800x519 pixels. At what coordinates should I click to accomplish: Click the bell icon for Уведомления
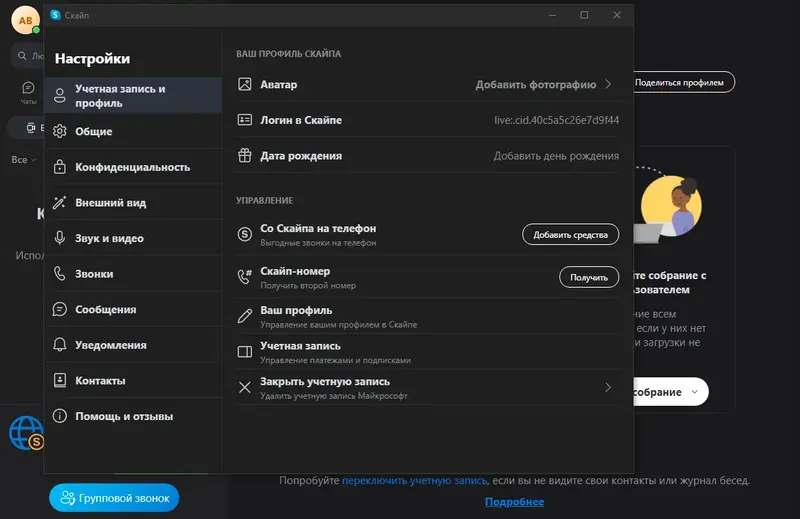point(60,345)
